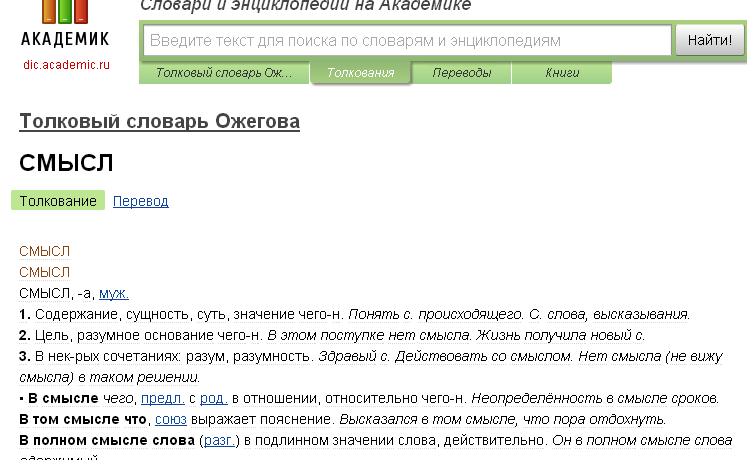
Task: Click the example 'Неопределённость в смысле сроков.'
Action: point(595,398)
